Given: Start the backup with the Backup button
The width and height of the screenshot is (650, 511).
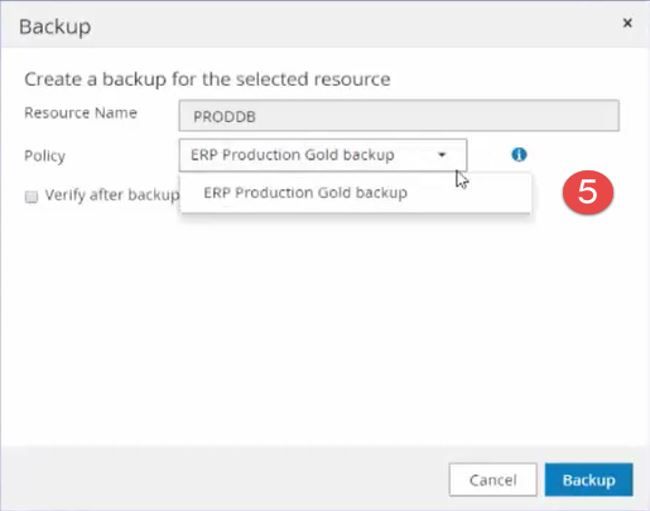Looking at the screenshot, I should pos(588,480).
